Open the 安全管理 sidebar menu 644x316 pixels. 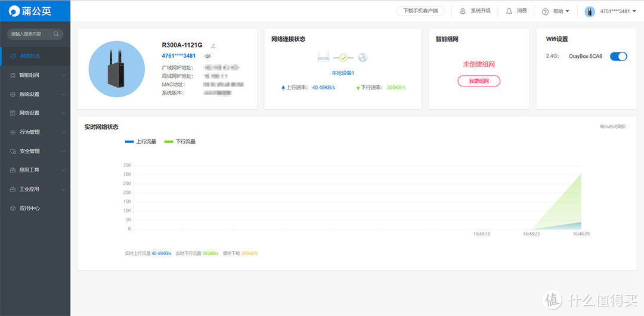pos(35,151)
